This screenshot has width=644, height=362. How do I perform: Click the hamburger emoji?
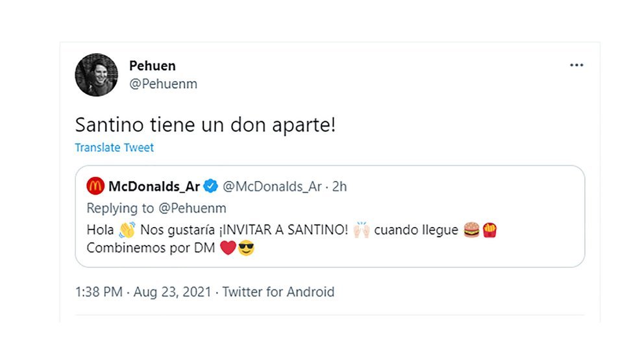pos(471,230)
